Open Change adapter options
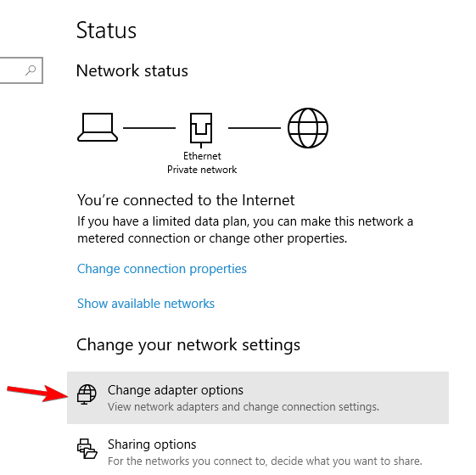This screenshot has height=475, width=476. click(x=258, y=398)
